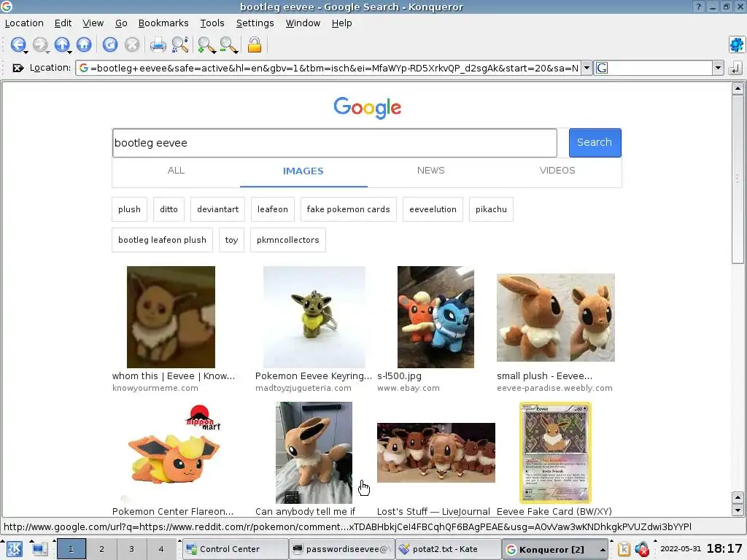Open Back button history dropdown arrow

[26, 52]
